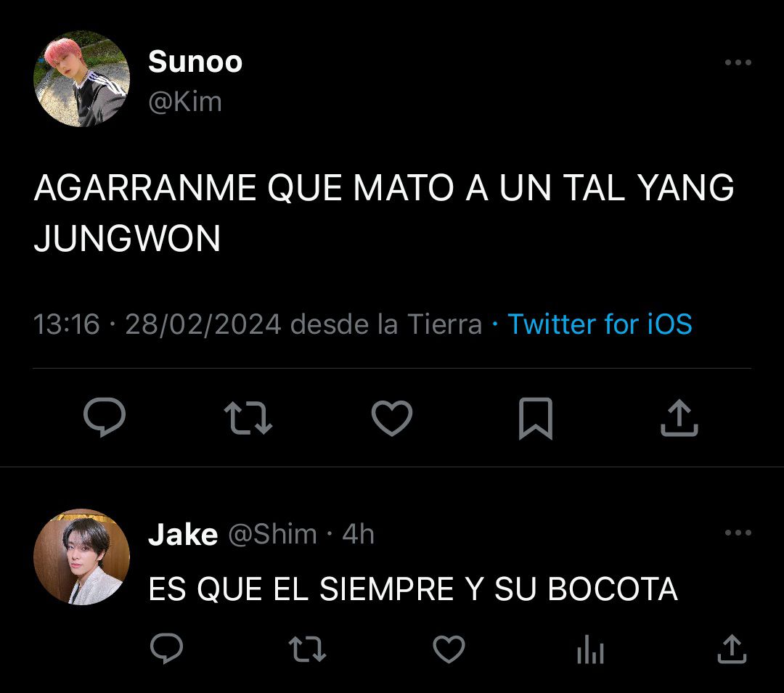Visit the Sunoo display name profile

pyautogui.click(x=195, y=62)
